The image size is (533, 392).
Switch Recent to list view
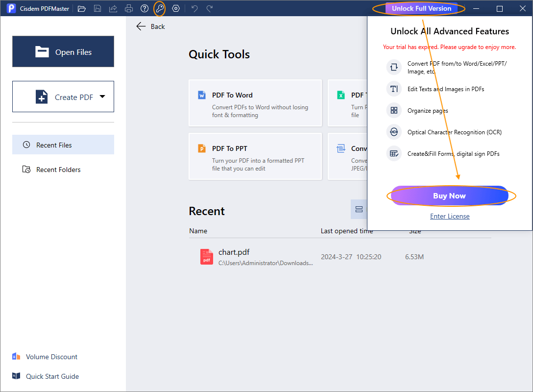coord(359,209)
